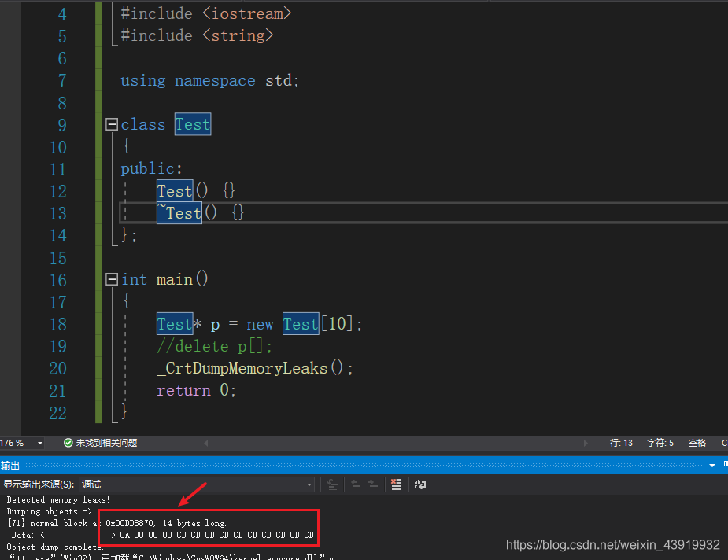This screenshot has height=560, width=728.
Task: Click the Test() constructor on line 12
Action: tap(182, 190)
